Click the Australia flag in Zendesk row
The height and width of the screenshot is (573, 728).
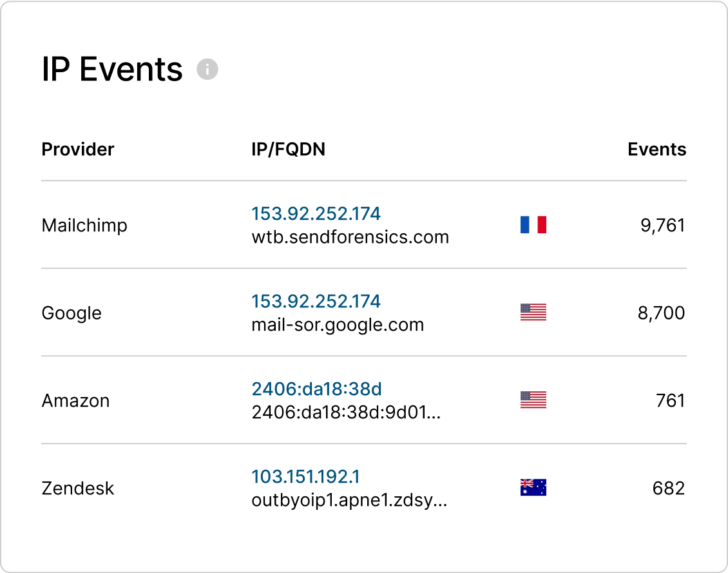coord(533,488)
